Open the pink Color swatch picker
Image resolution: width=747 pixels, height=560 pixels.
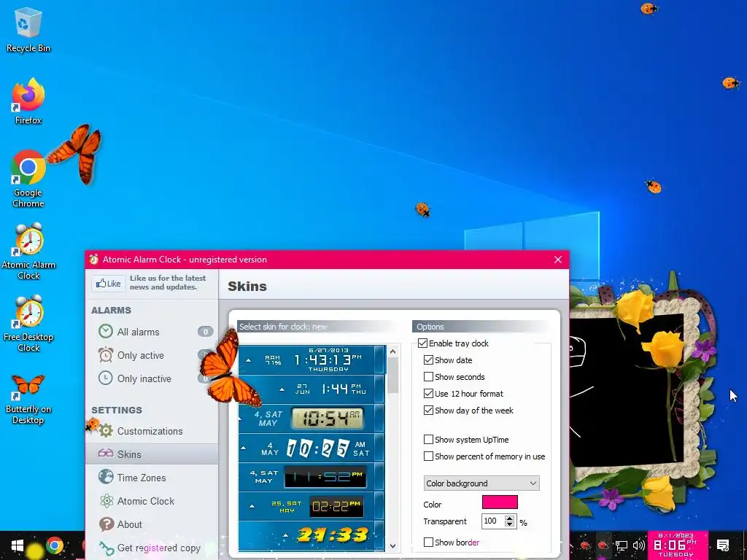pyautogui.click(x=500, y=502)
